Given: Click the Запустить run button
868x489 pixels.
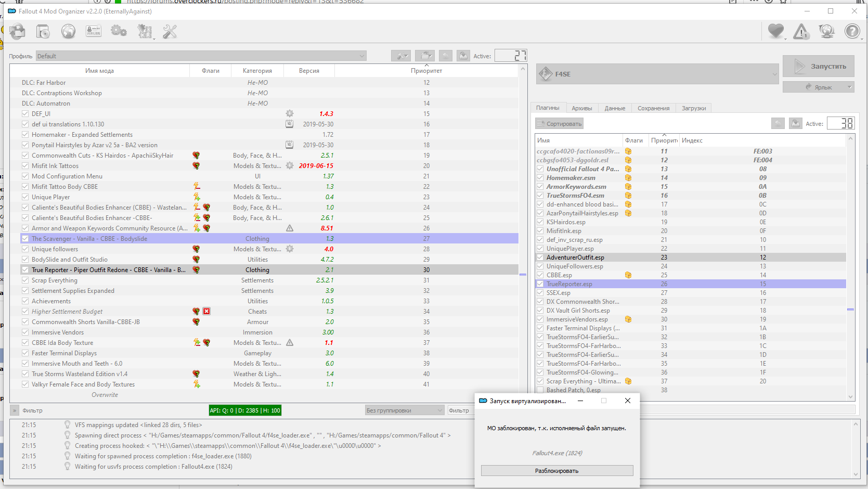Looking at the screenshot, I should (x=819, y=67).
